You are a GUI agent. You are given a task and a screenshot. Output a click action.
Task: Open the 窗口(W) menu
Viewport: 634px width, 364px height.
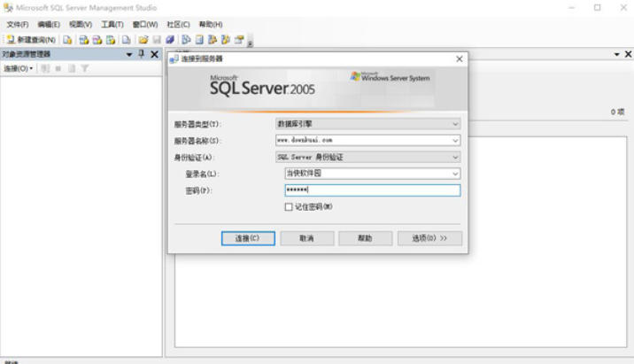(145, 25)
